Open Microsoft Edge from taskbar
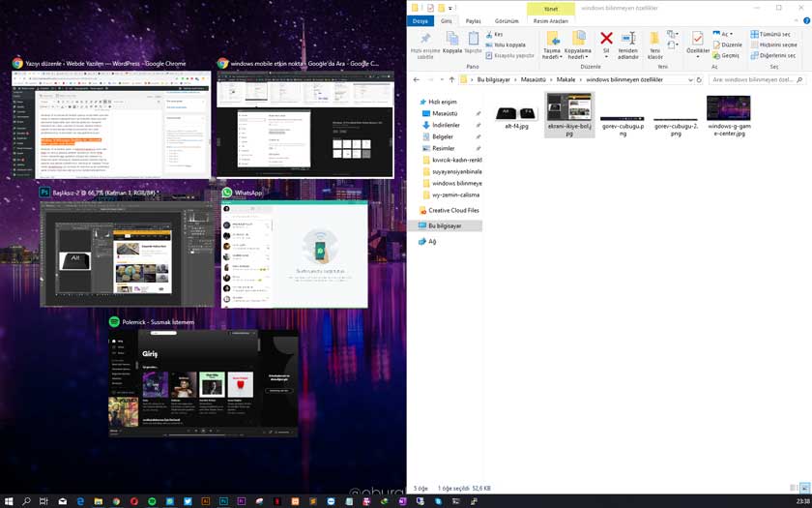 pyautogui.click(x=80, y=501)
